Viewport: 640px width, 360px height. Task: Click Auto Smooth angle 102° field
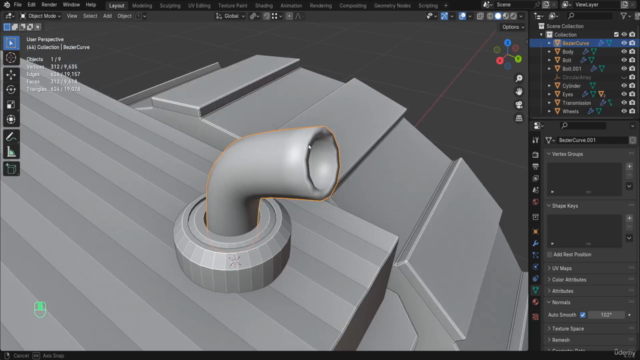point(606,315)
